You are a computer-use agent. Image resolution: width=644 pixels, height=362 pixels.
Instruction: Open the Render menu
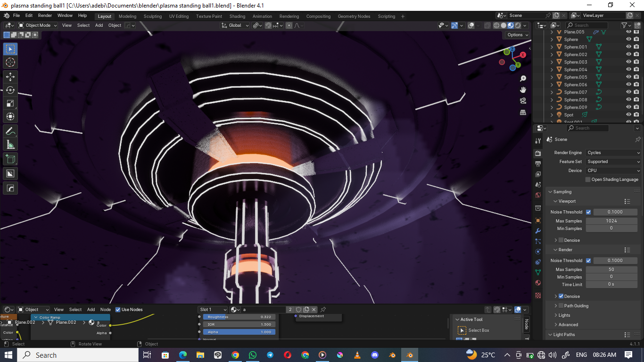pyautogui.click(x=45, y=16)
